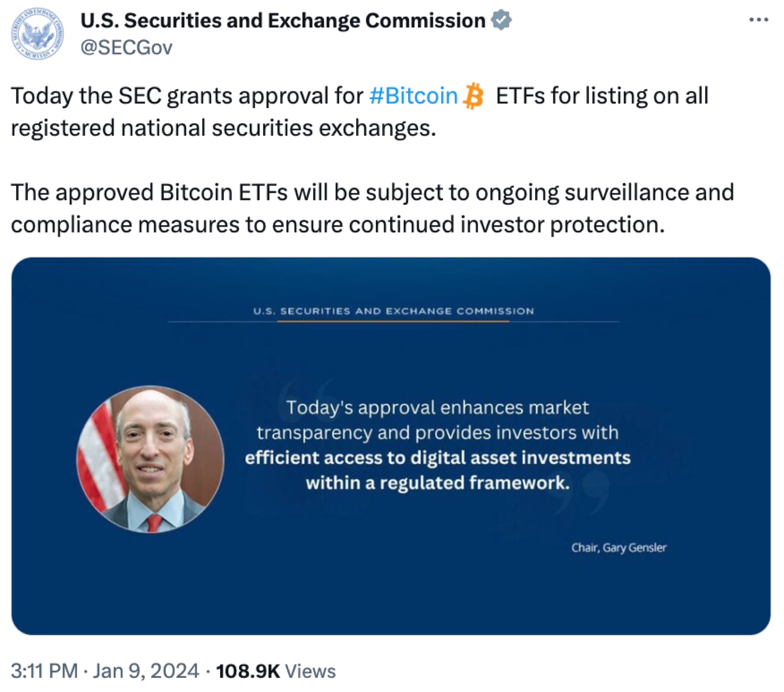This screenshot has height=692, width=784.
Task: Visit the @SECGov handle
Action: [x=126, y=48]
